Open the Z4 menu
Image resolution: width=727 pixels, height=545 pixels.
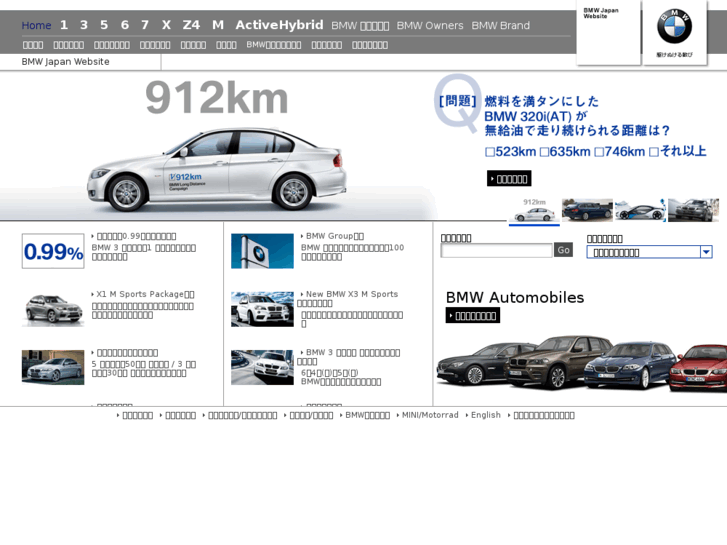tap(191, 25)
